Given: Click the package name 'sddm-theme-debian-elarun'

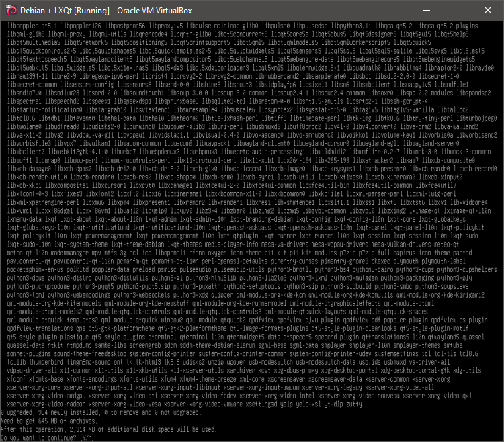Looking at the screenshot, I should (217, 345).
